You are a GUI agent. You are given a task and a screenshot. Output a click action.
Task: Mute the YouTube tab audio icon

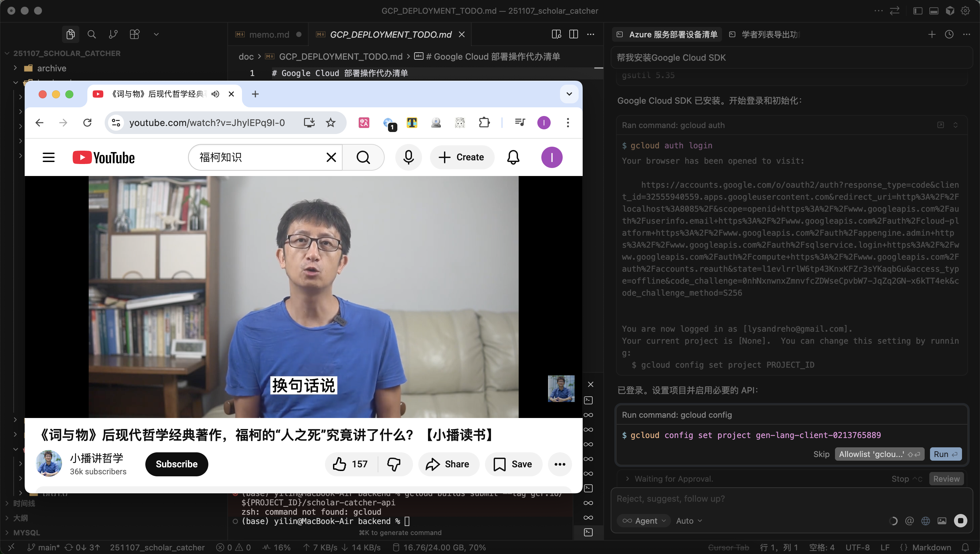click(x=215, y=94)
